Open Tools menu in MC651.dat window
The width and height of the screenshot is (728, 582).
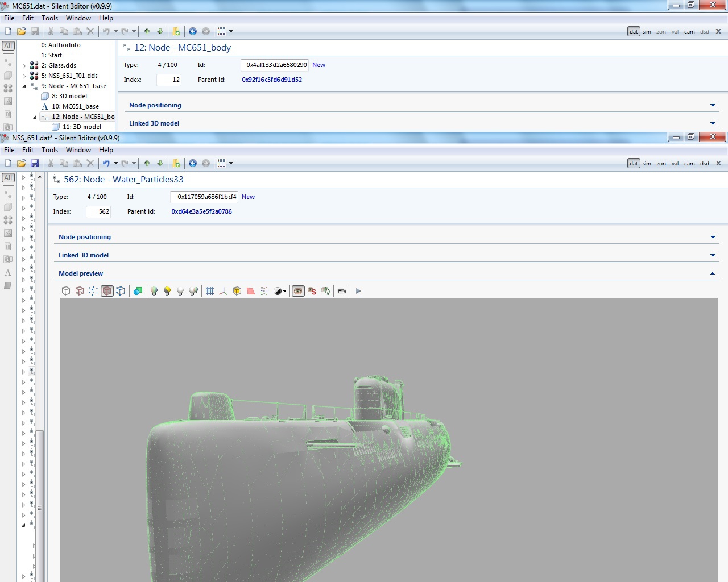pos(49,18)
